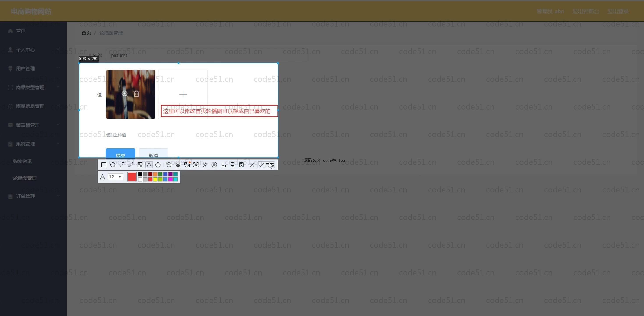
Task: Select the rectangle annotation tool
Action: click(x=103, y=165)
